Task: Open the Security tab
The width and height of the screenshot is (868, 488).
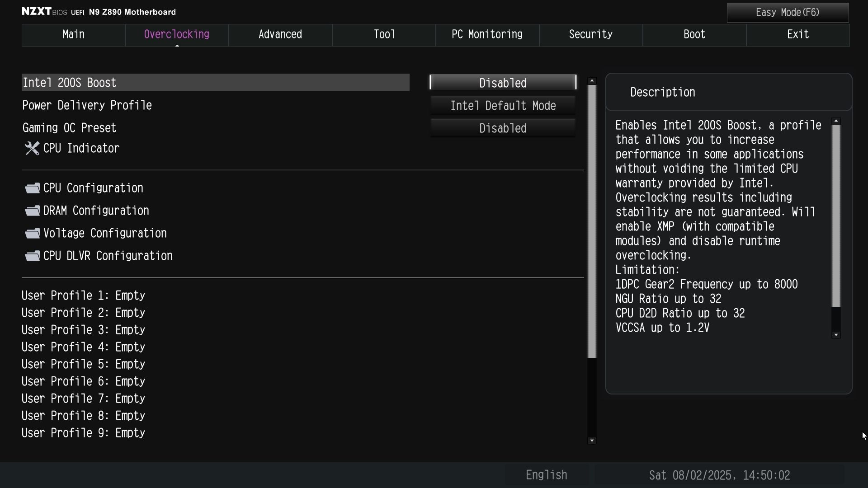Action: click(591, 35)
